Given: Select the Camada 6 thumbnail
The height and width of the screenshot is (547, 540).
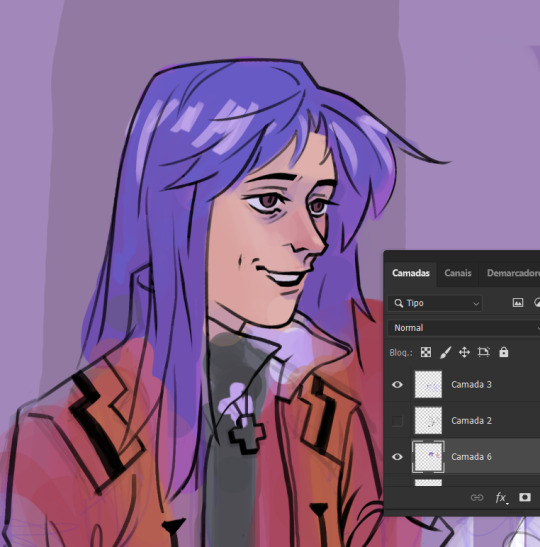Looking at the screenshot, I should tap(428, 457).
